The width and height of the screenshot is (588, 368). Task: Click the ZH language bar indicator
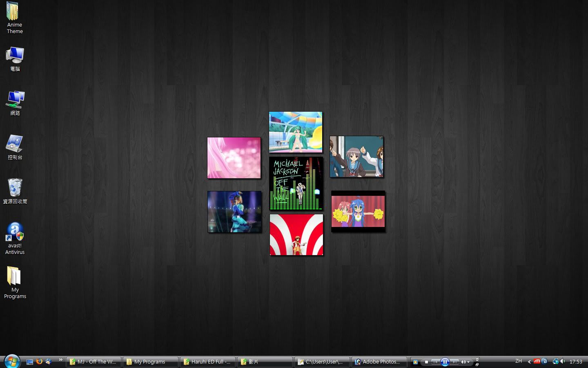click(x=519, y=361)
